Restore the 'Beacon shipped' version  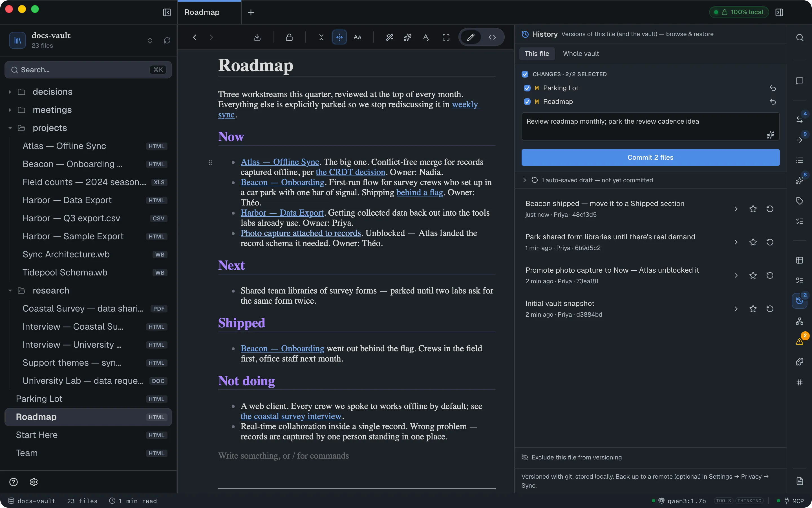point(770,209)
